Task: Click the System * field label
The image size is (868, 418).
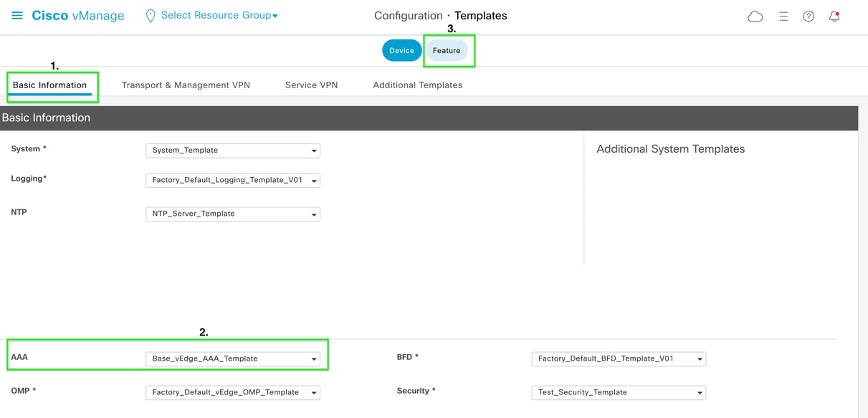Action: point(29,149)
